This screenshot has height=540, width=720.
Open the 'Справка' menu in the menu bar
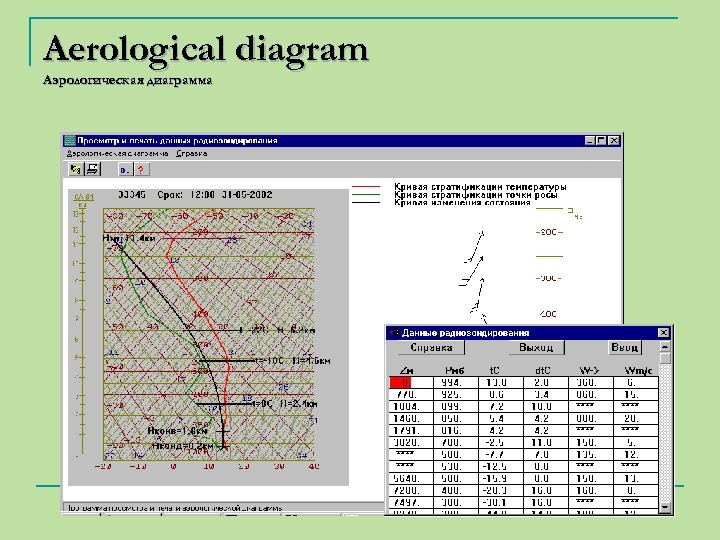[191, 153]
